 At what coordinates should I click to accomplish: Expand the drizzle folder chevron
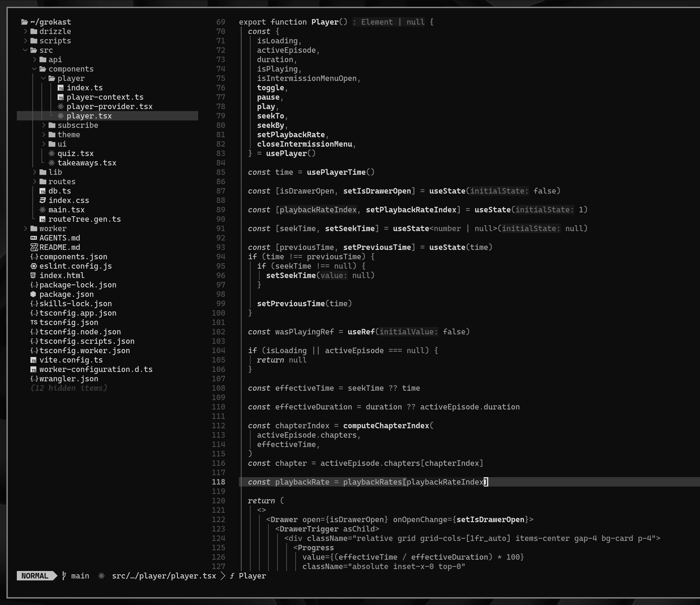click(25, 31)
